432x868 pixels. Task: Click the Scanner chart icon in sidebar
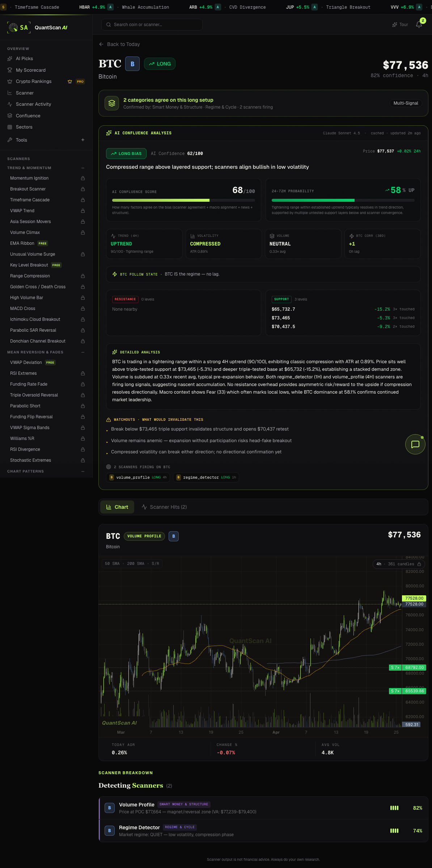point(10,93)
